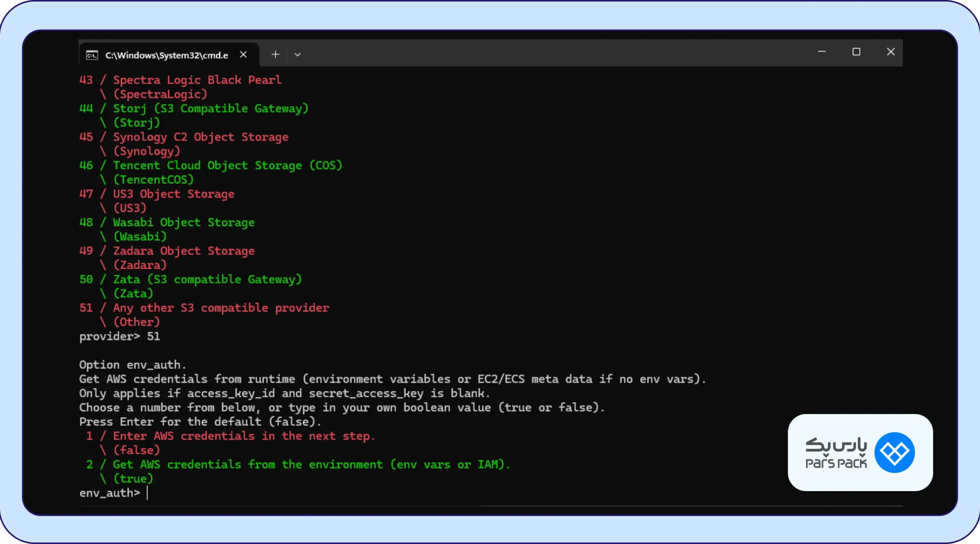Maximize the terminal window
Image resolution: width=980 pixels, height=544 pixels.
click(x=856, y=52)
